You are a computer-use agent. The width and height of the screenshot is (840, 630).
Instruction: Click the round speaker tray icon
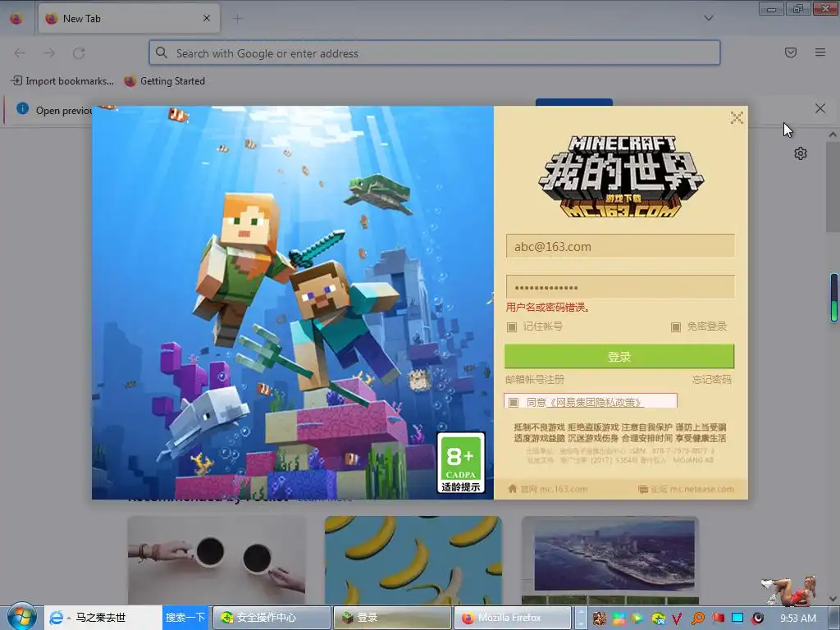[757, 619]
